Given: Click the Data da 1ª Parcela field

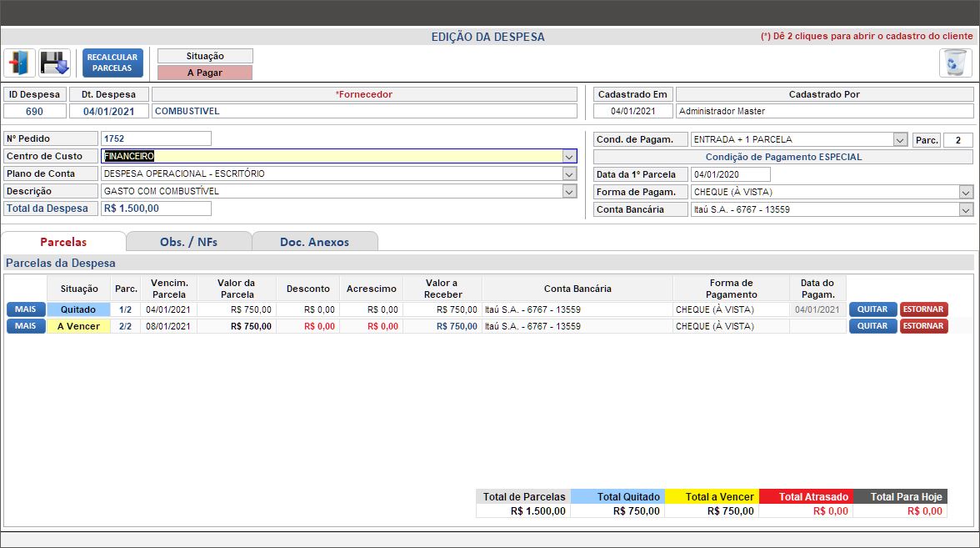Looking at the screenshot, I should pyautogui.click(x=730, y=174).
